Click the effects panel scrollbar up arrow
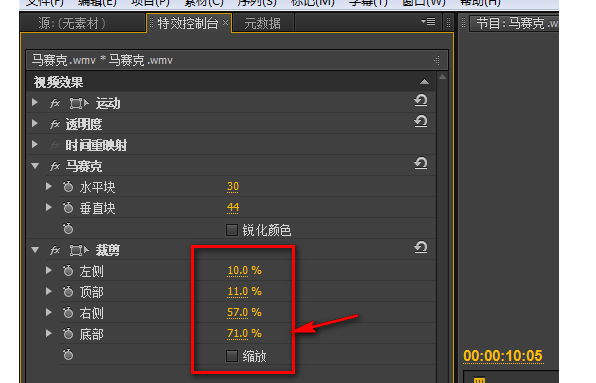 [442, 77]
